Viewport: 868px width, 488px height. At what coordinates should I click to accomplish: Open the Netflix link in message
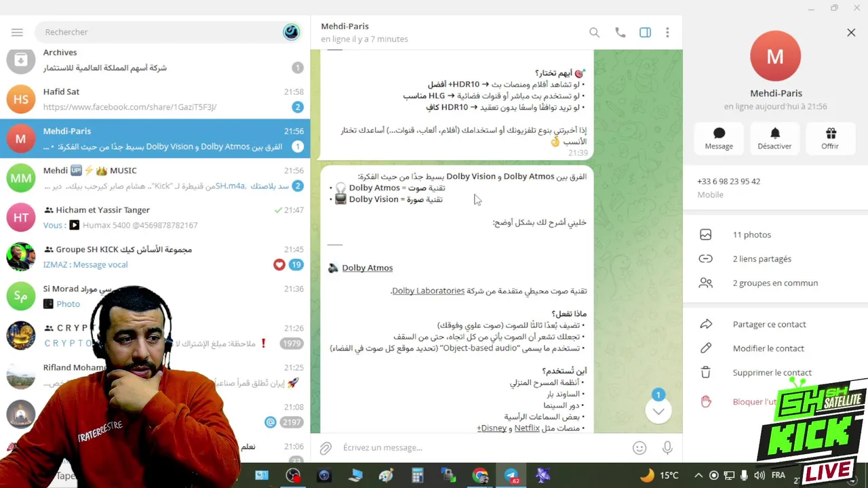(x=527, y=428)
